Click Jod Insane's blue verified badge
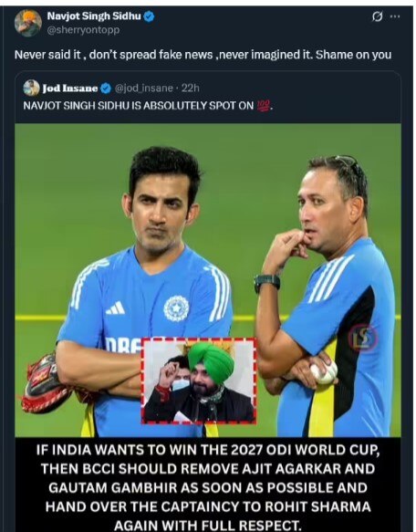 pyautogui.click(x=106, y=89)
